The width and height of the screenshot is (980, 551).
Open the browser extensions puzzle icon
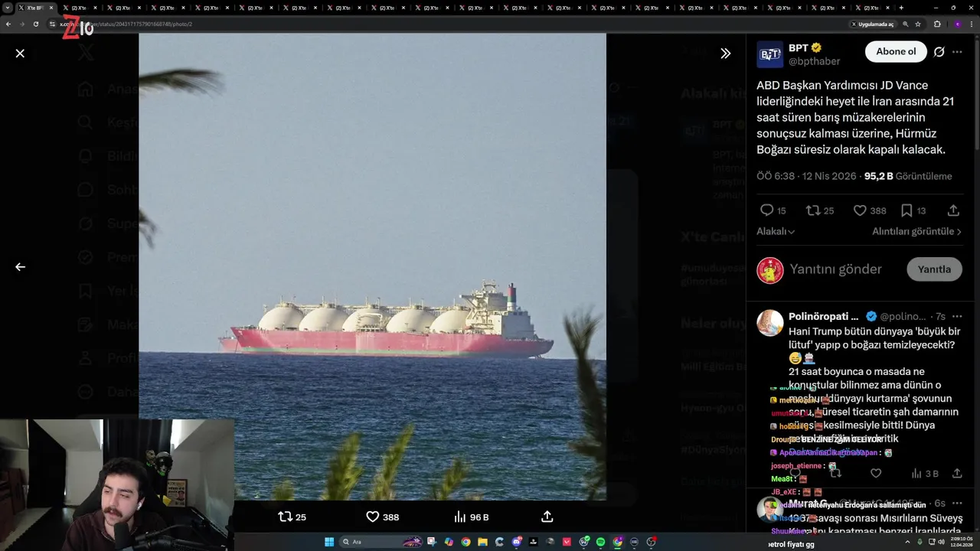(937, 24)
